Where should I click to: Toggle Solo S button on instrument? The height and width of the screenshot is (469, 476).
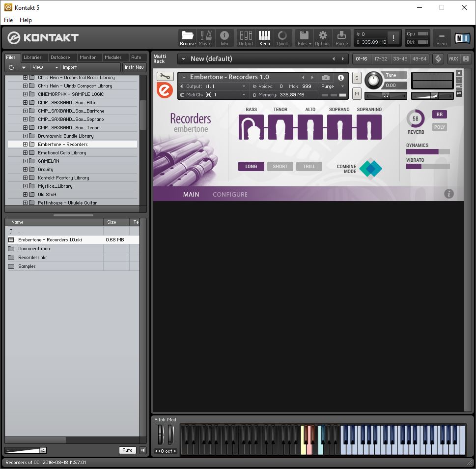point(357,78)
